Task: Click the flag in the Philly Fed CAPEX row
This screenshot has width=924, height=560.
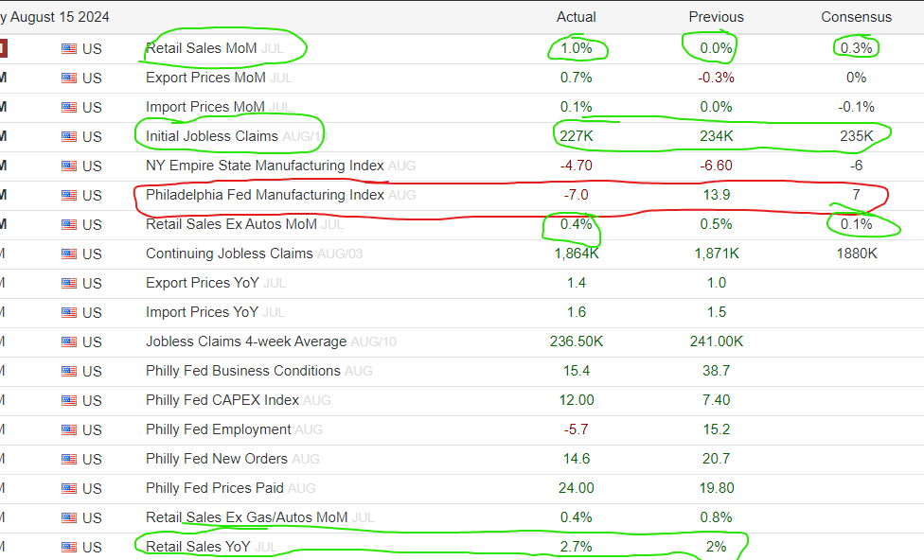Action: (x=69, y=401)
